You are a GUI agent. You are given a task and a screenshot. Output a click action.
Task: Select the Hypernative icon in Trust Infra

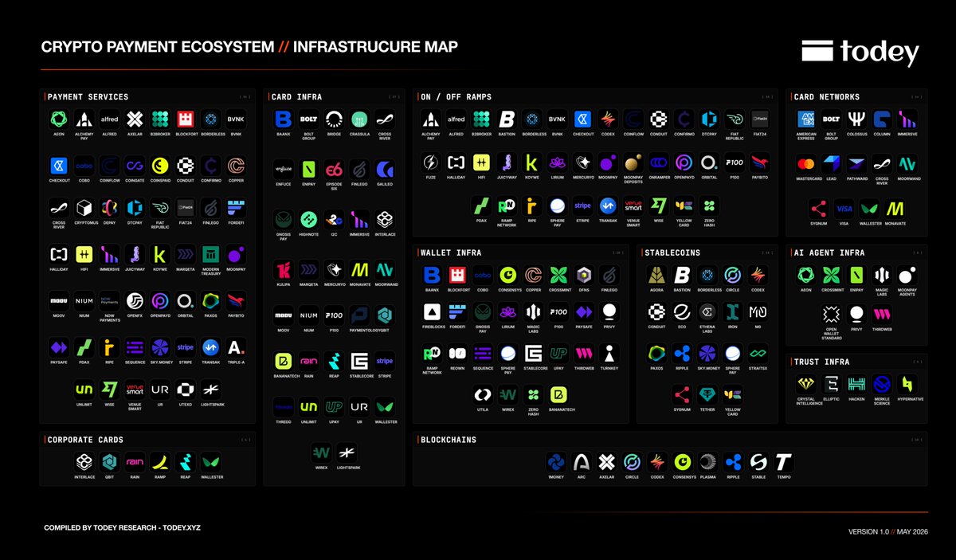click(907, 384)
